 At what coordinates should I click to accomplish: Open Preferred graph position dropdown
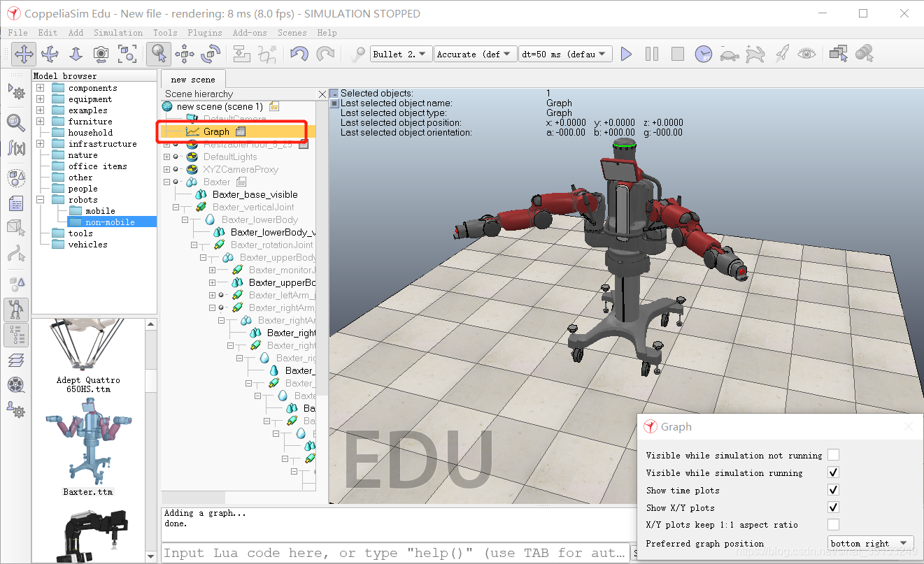[x=870, y=543]
